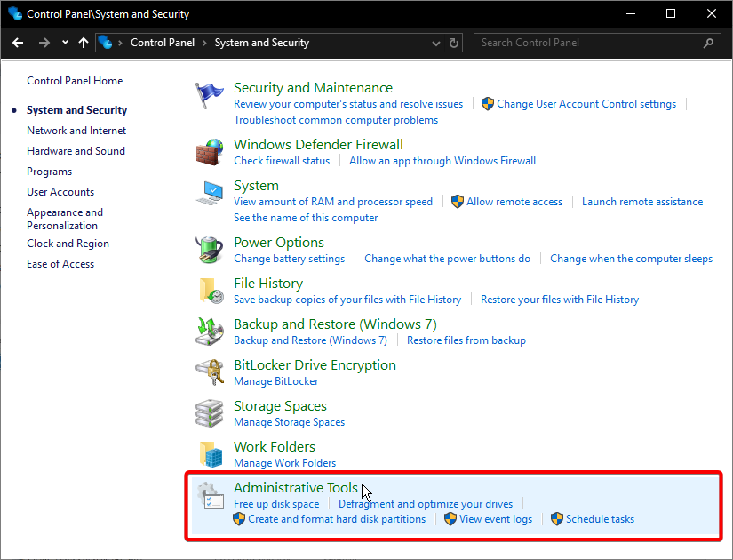Open Change battery settings
This screenshot has height=560, width=733.
(x=289, y=259)
